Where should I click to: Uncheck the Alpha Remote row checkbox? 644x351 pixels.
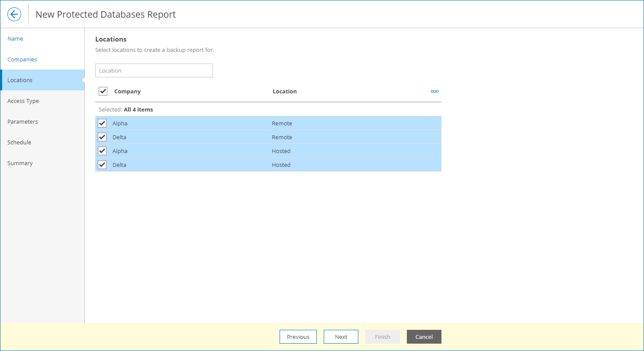click(x=102, y=123)
